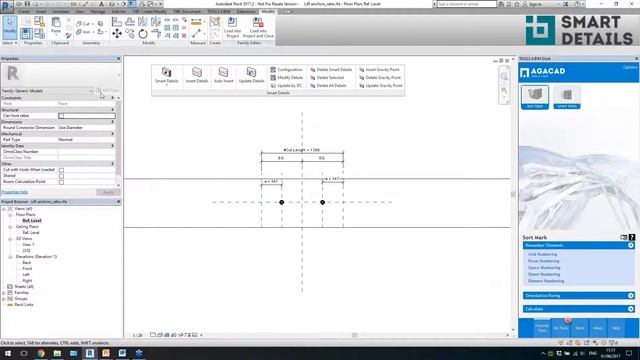Open Chrome from the Windows taskbar
Screen dimensions: 640x360
click(x=41, y=353)
